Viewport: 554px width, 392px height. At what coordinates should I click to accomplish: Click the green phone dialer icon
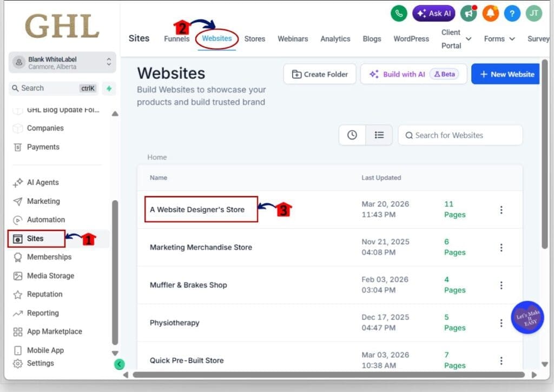(x=399, y=14)
